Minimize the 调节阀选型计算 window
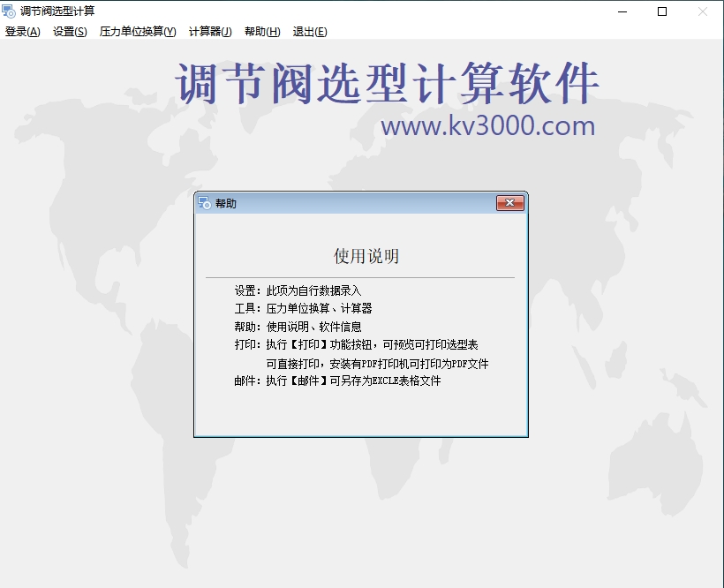 (x=622, y=11)
